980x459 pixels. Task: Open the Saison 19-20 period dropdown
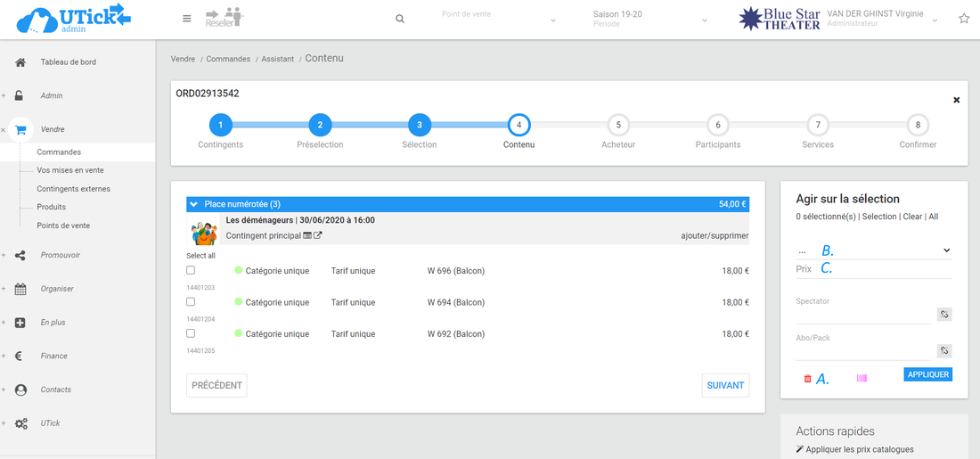(x=650, y=19)
